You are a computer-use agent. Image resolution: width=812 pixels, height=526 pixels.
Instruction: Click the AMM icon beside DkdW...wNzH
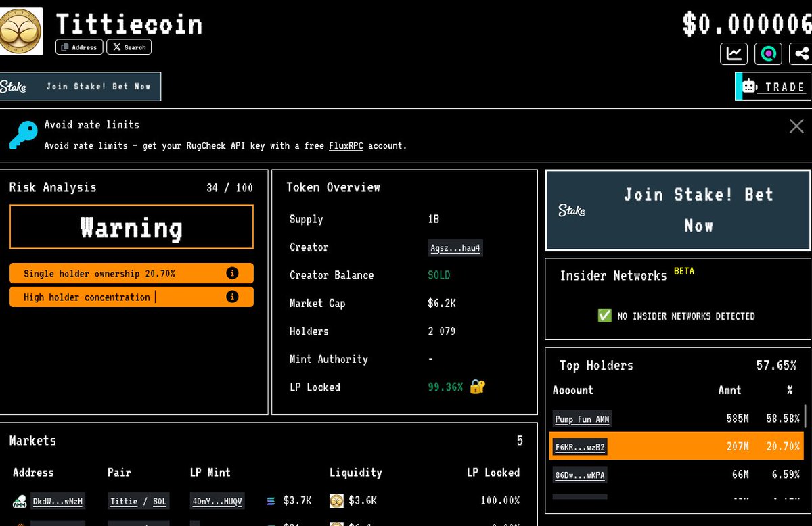tap(19, 501)
